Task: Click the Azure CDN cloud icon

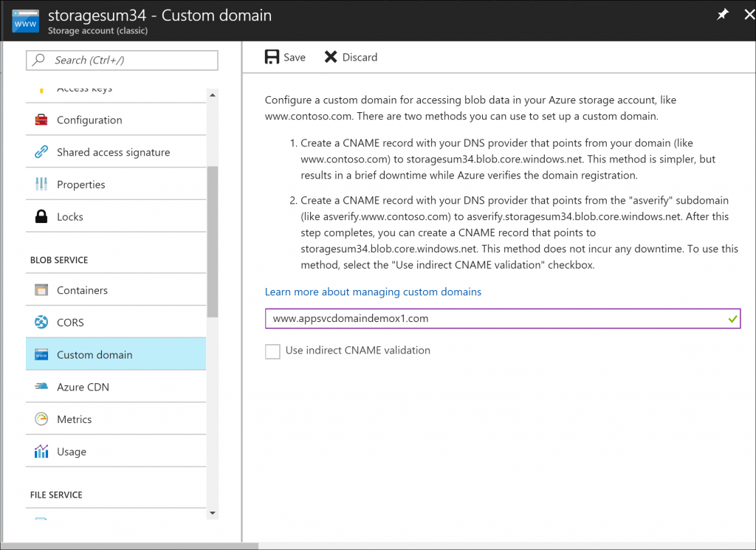Action: [x=41, y=387]
